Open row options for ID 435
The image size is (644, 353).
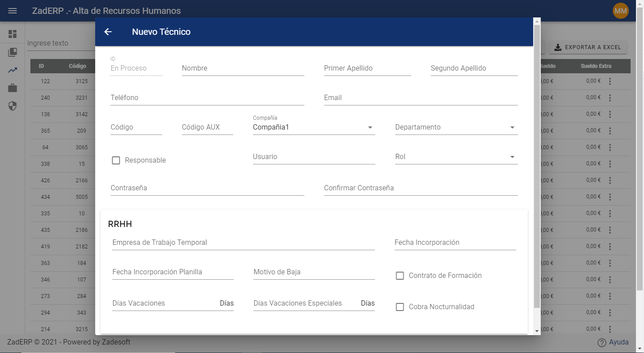point(610,230)
